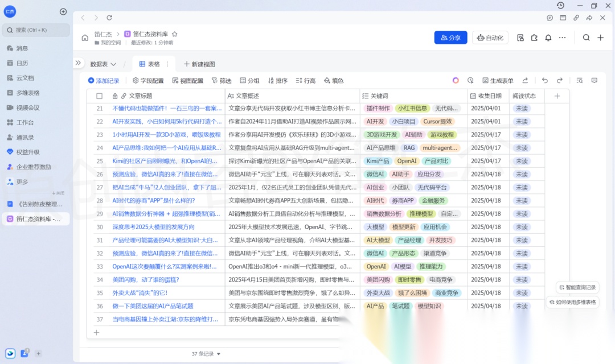615x364 pixels.
Task: Go back with the left arrow
Action: (83, 18)
